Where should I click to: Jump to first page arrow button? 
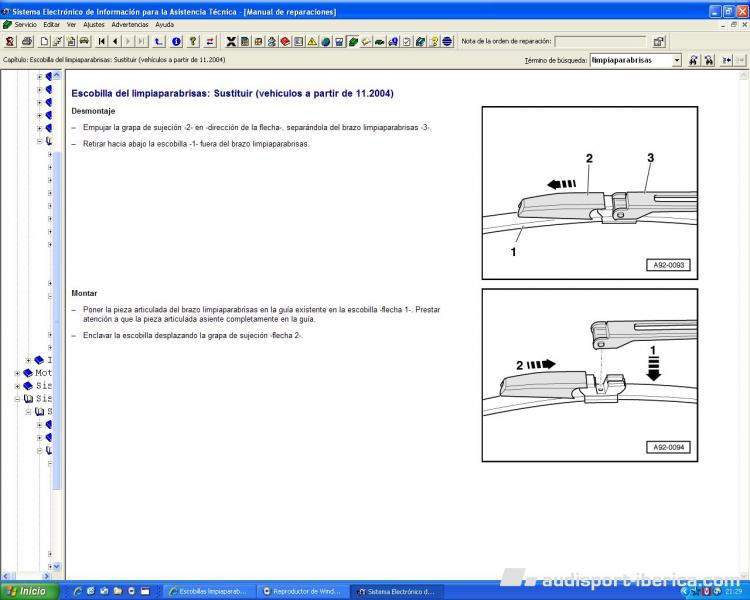pos(101,42)
